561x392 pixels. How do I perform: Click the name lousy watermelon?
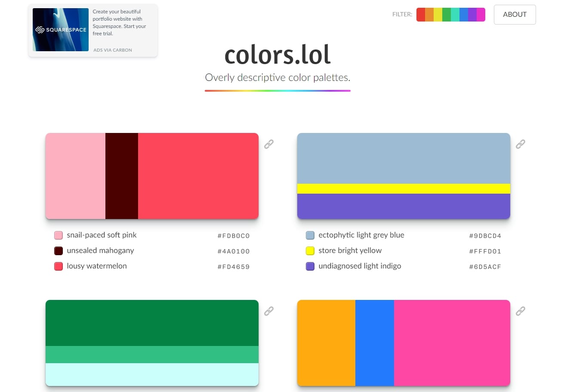tap(97, 266)
